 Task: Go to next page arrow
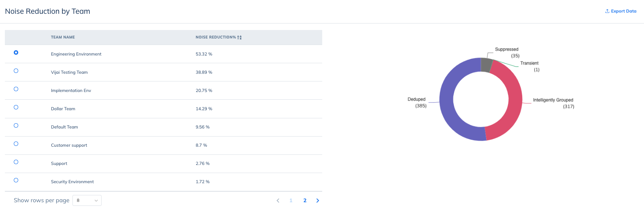coord(318,201)
